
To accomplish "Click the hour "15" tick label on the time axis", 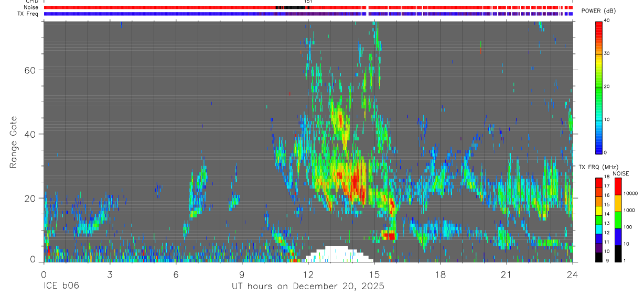I will tap(374, 274).
